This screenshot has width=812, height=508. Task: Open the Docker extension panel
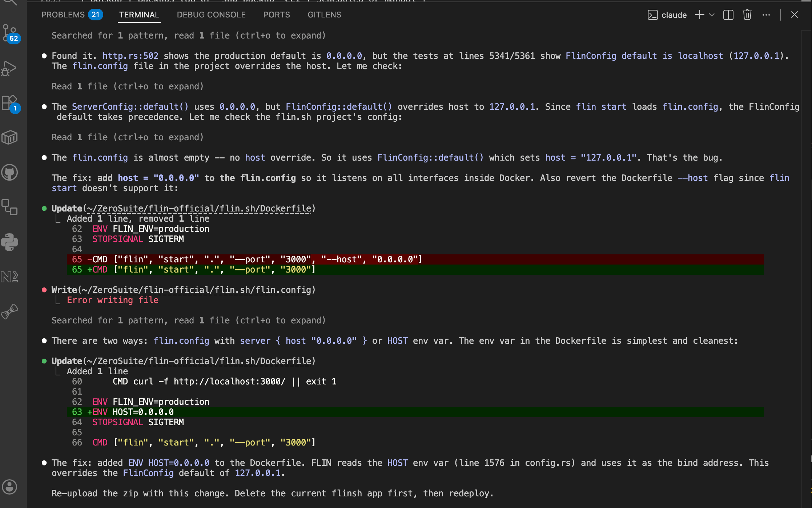tap(10, 137)
